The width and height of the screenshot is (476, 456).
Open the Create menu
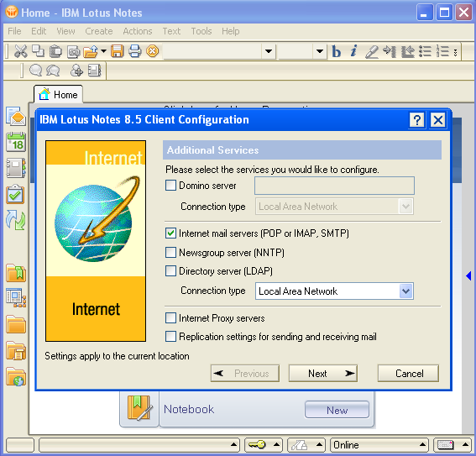[x=99, y=31]
